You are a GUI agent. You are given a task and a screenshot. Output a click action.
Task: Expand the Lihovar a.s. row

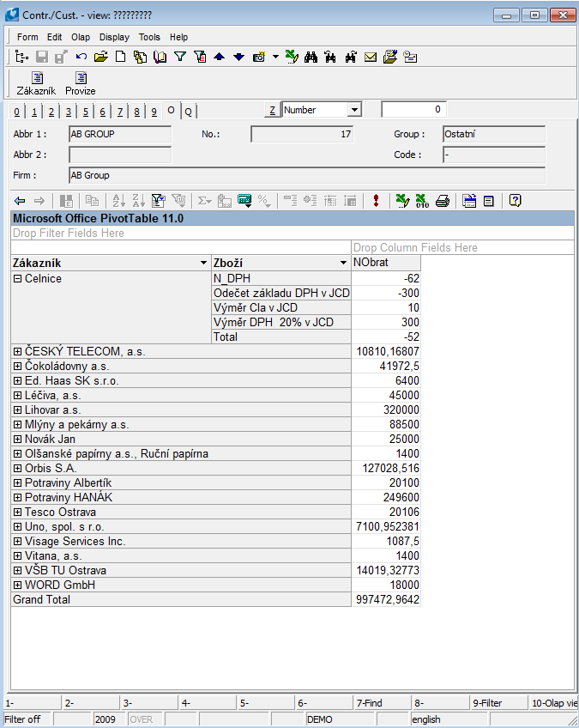point(18,410)
